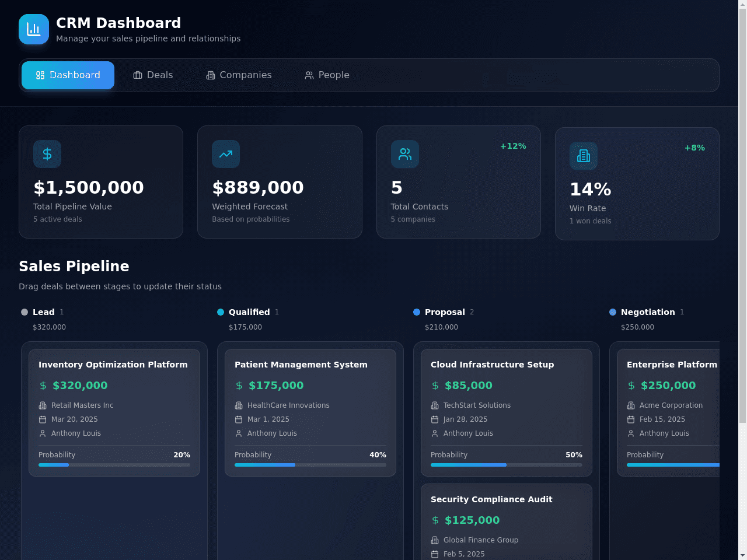
Task: Click person icon in Cloud Infrastructure Setup card
Action: (435, 433)
